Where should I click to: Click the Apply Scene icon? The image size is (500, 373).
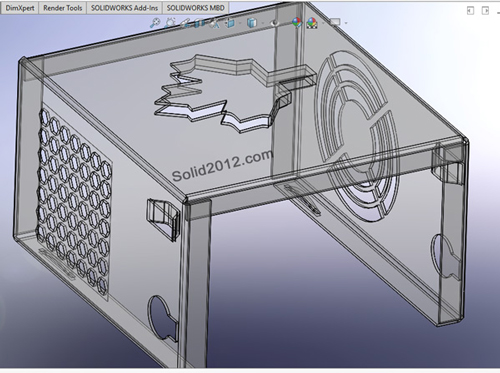click(312, 23)
